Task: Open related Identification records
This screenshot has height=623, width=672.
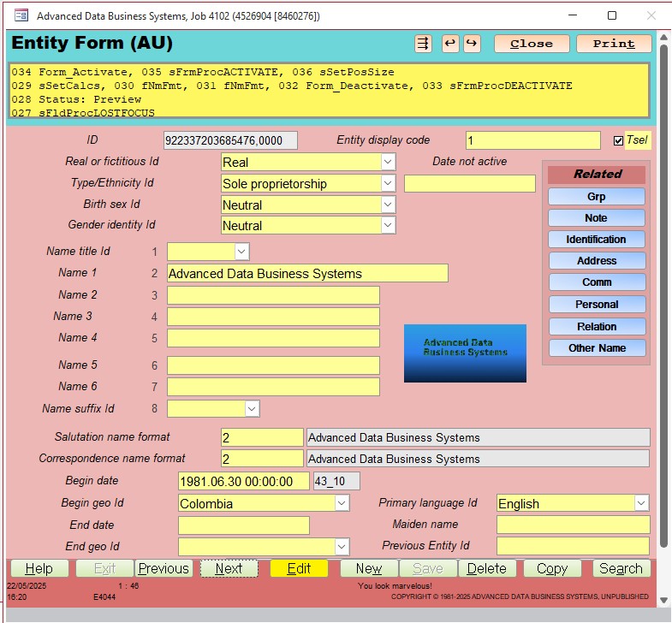Action: 596,240
